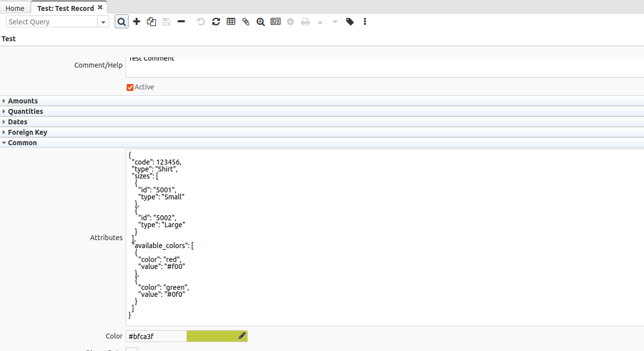This screenshot has height=351, width=644.
Task: Refresh the record data
Action: (216, 22)
